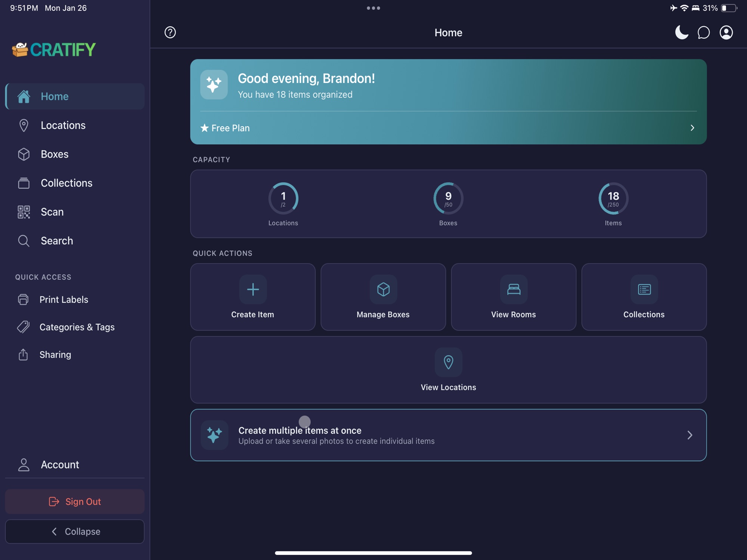Open Locations from the sidebar

click(75, 125)
